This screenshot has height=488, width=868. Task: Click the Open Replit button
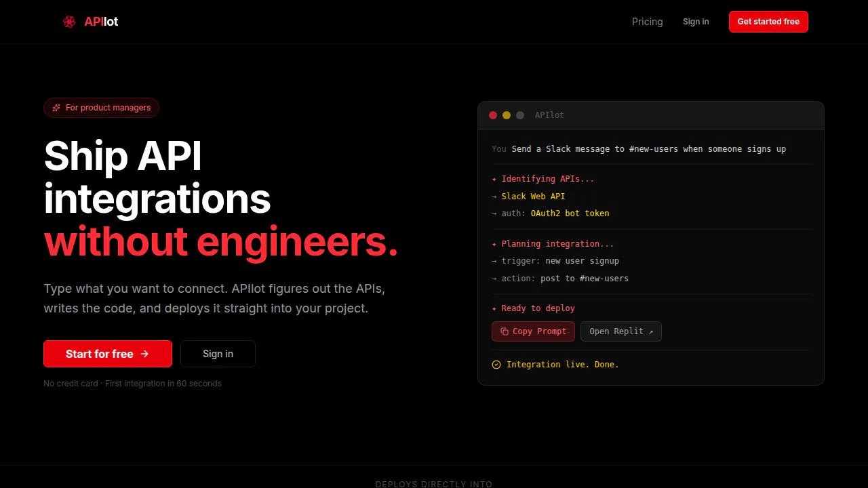click(x=620, y=331)
